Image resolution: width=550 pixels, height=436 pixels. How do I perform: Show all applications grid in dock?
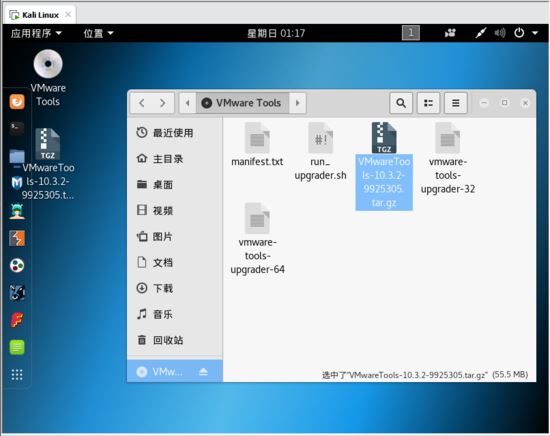tap(17, 374)
